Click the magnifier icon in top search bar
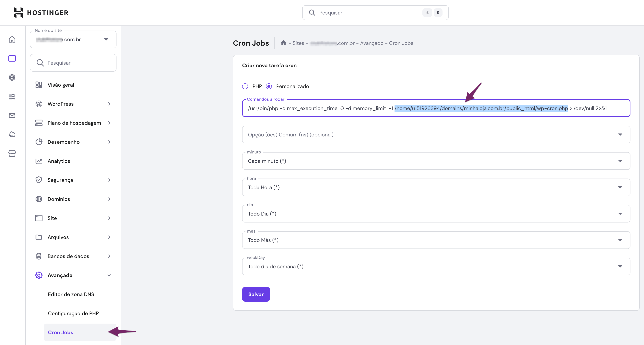Image resolution: width=644 pixels, height=345 pixels. pos(312,13)
